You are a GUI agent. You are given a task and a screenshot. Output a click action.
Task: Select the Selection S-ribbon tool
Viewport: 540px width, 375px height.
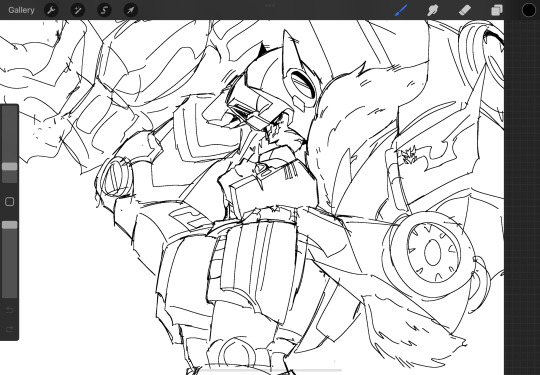pos(104,10)
